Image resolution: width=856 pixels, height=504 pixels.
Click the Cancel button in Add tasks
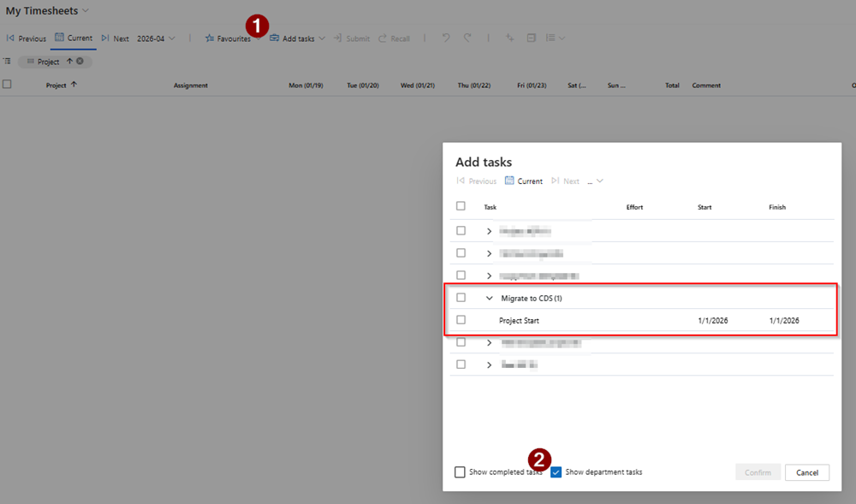coord(806,471)
